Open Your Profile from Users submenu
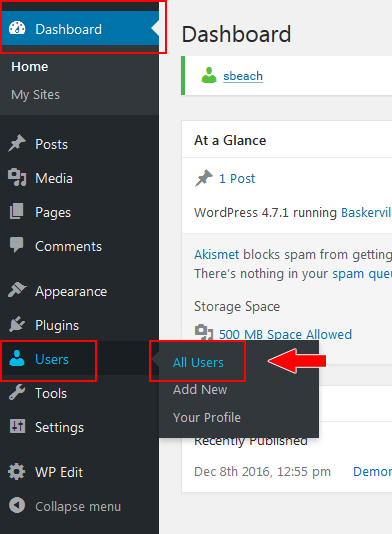392x534 pixels. [x=207, y=418]
